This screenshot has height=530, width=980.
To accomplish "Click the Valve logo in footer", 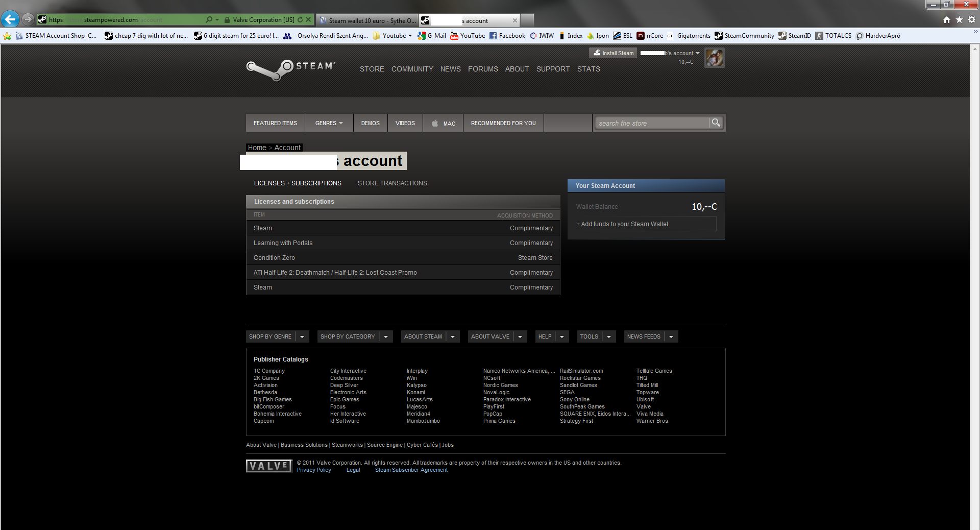I will click(x=268, y=466).
